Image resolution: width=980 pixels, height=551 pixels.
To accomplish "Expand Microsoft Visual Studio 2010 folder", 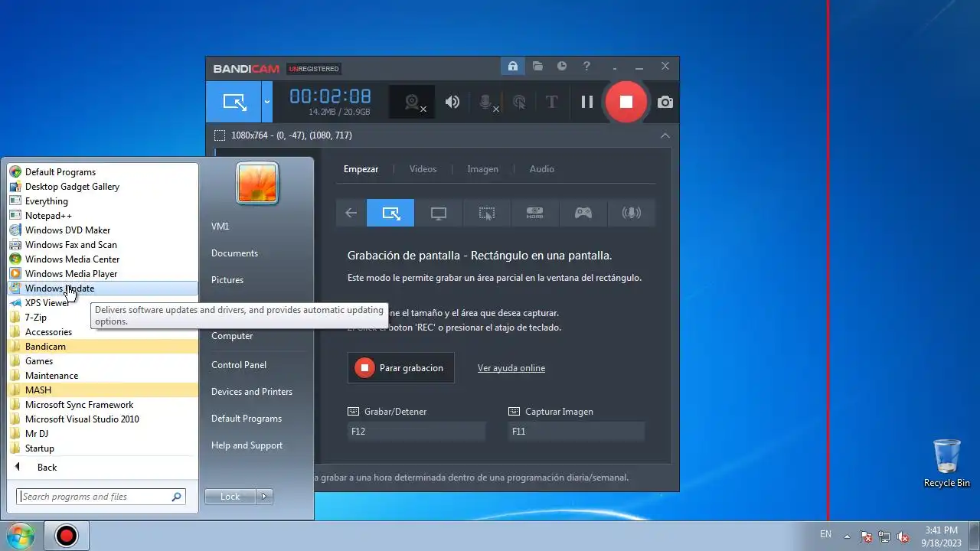I will [x=103, y=419].
